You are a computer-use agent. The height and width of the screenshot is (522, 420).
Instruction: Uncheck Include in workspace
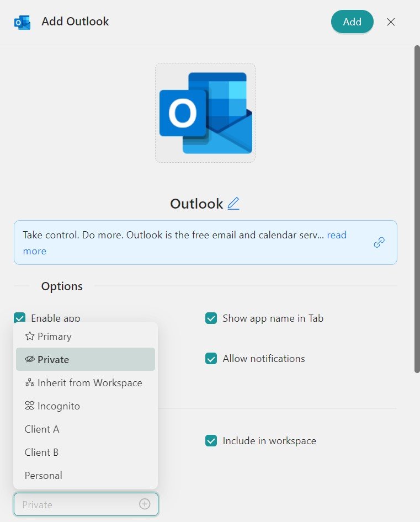tap(211, 441)
